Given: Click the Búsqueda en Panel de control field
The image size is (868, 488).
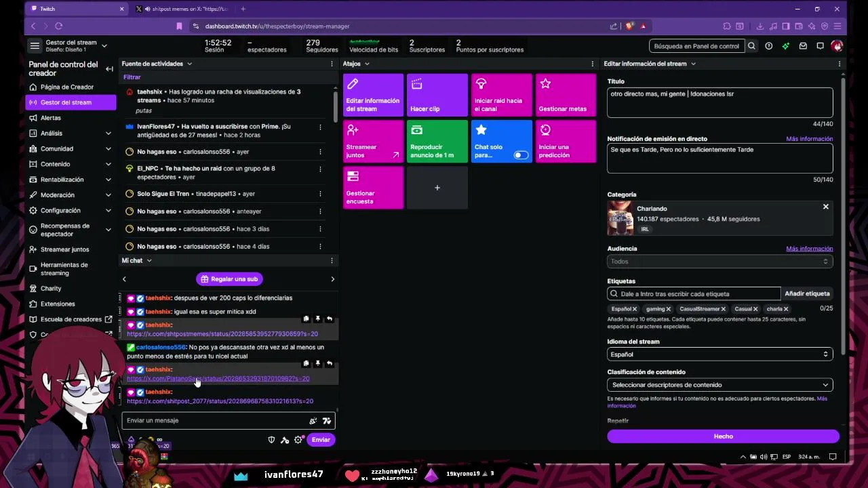Looking at the screenshot, I should tap(696, 46).
